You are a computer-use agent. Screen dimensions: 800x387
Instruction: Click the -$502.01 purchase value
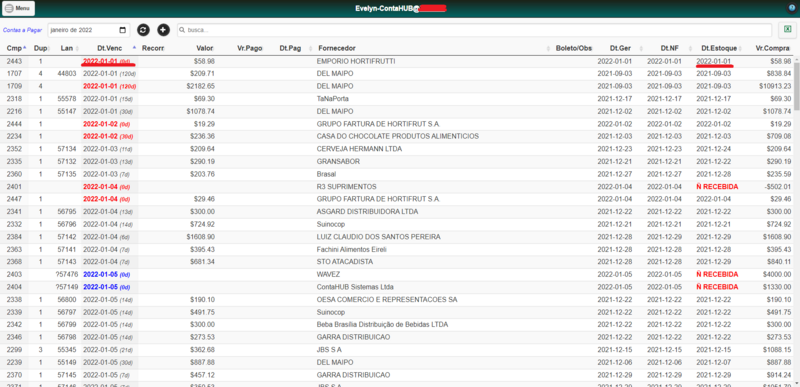pos(777,187)
